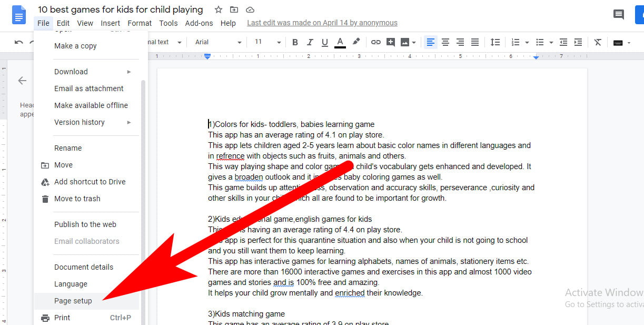Expand numbered list style dropdown arrow
Viewport: 644px width, 325px height.
(x=527, y=43)
